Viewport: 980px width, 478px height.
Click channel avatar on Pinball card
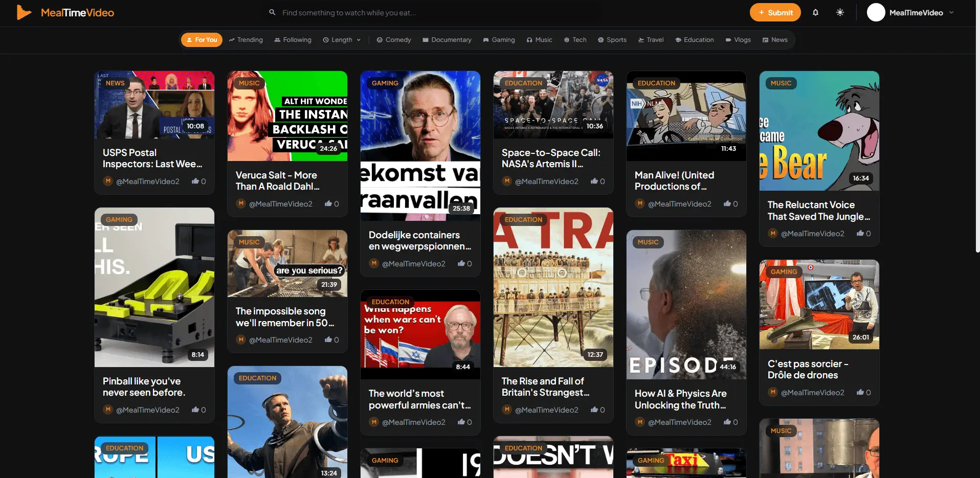click(108, 409)
